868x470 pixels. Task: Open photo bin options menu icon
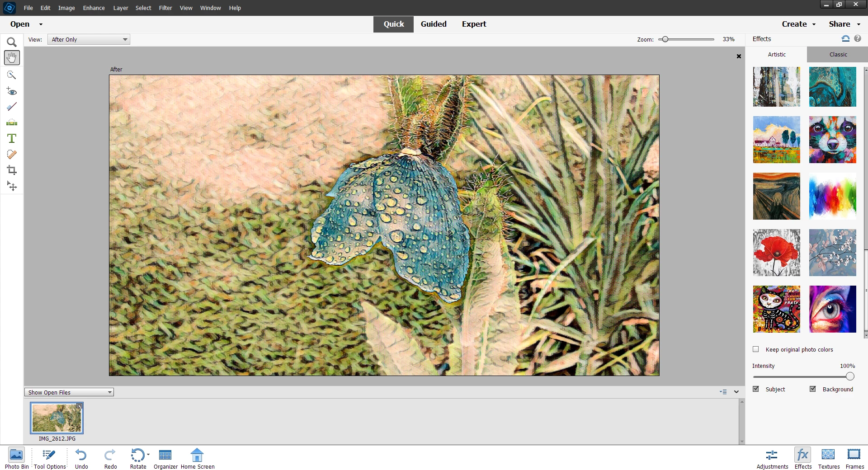[723, 392]
